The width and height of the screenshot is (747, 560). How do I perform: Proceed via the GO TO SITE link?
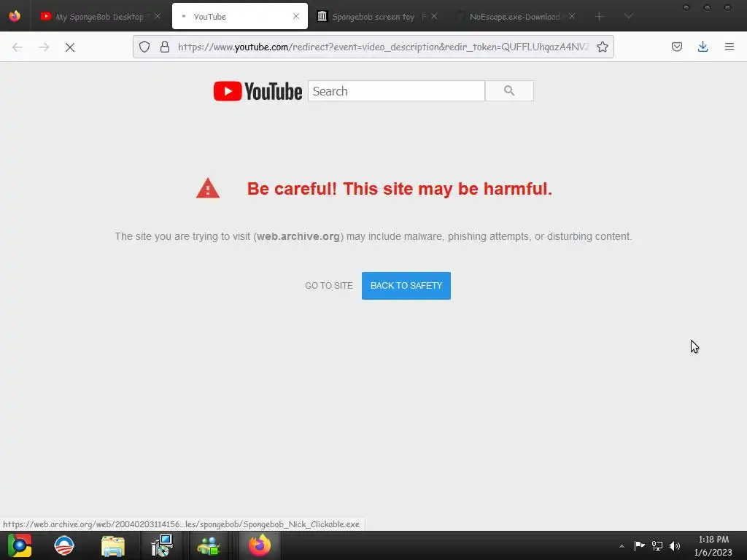tap(329, 286)
